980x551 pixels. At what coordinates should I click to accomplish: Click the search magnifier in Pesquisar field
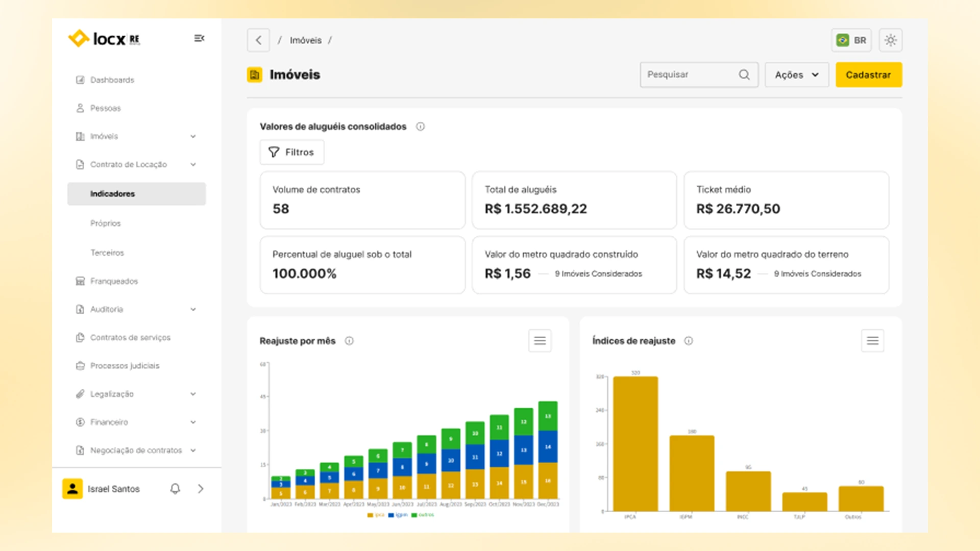point(744,74)
